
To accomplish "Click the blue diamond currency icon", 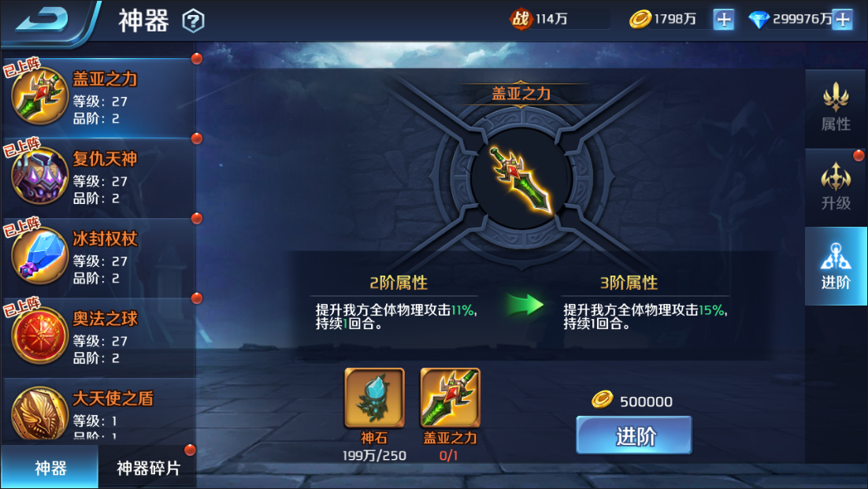I will pos(759,20).
